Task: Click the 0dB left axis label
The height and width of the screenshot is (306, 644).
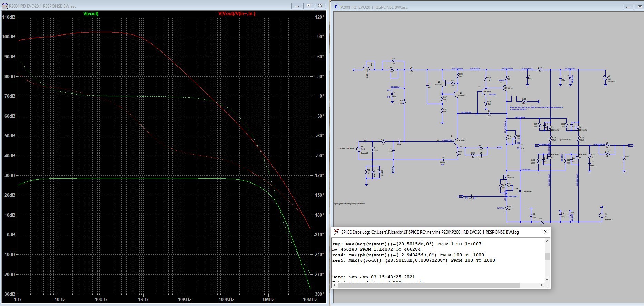Action: click(11, 235)
